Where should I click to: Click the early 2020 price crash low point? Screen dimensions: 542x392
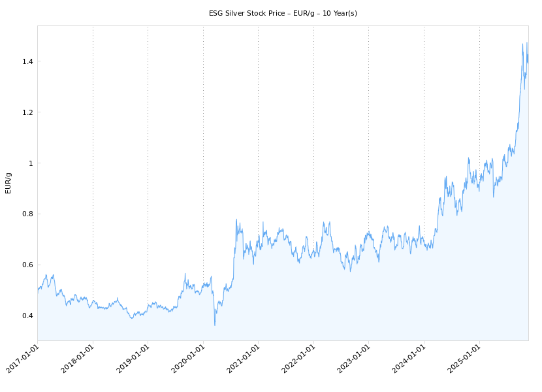pyautogui.click(x=215, y=325)
